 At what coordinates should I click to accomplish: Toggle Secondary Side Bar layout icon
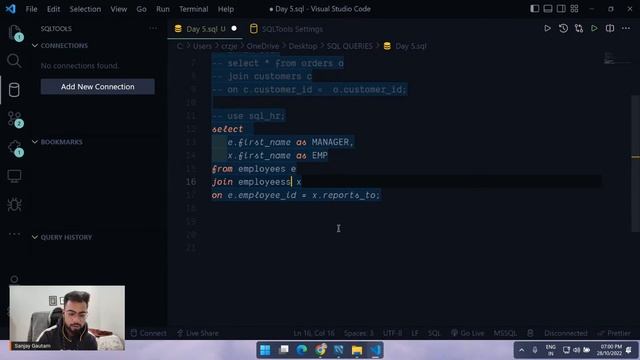click(561, 9)
